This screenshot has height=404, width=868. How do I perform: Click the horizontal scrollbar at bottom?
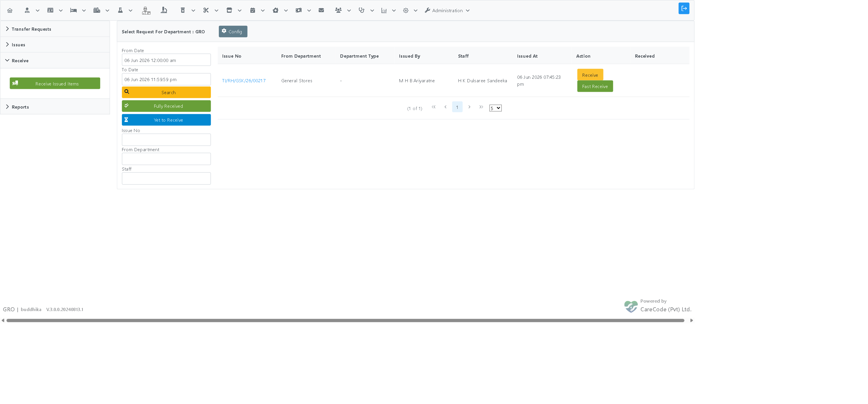click(345, 320)
